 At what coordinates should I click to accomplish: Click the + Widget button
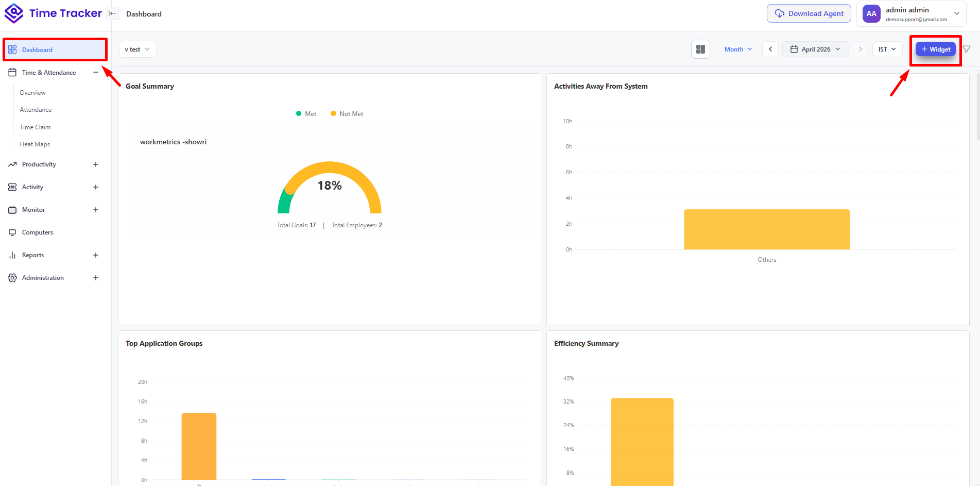coord(936,49)
